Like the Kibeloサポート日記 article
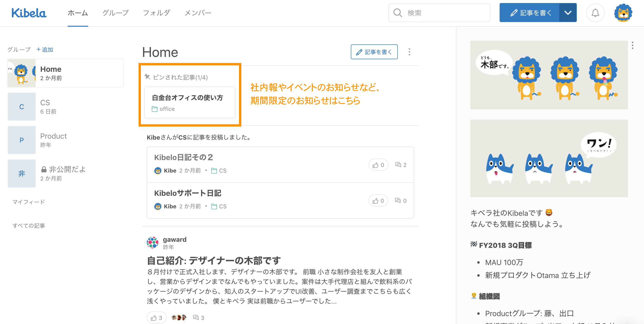The width and height of the screenshot is (644, 324). (378, 201)
